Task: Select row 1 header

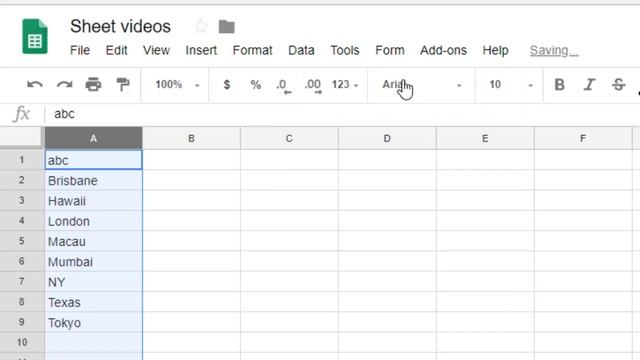Action: [22, 160]
